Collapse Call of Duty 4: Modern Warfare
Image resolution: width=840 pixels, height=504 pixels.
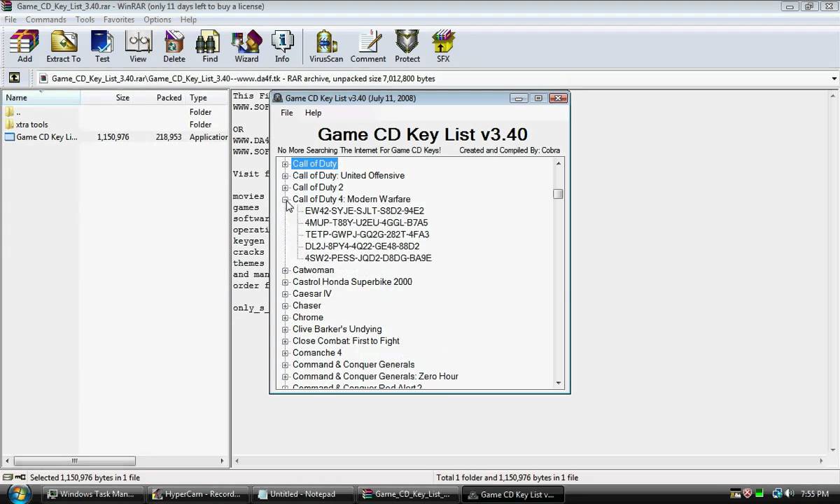pos(285,199)
